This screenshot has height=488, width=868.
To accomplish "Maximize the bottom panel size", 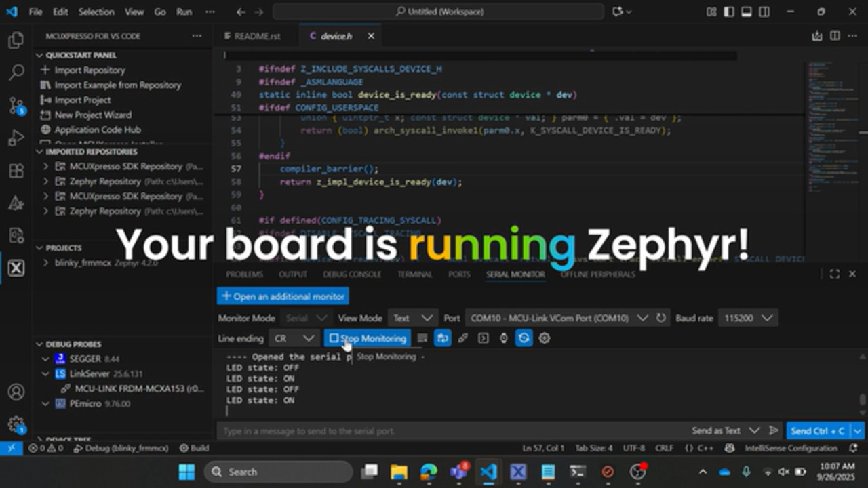I will (835, 274).
